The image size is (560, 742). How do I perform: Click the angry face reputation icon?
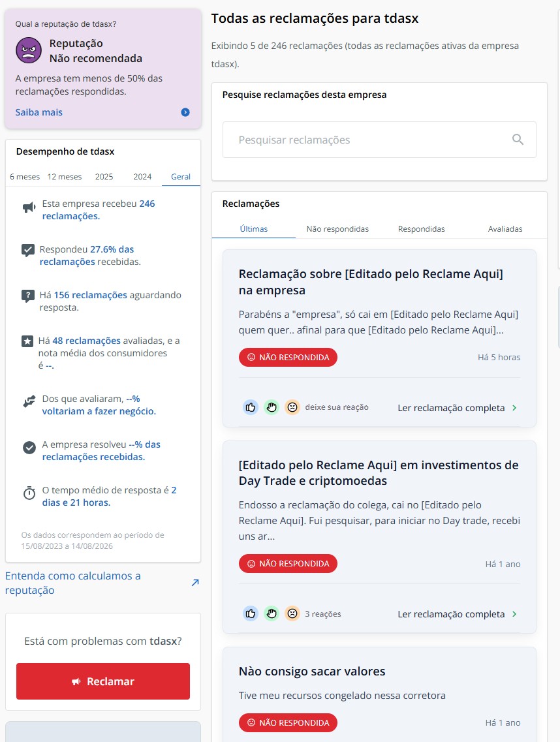click(29, 51)
